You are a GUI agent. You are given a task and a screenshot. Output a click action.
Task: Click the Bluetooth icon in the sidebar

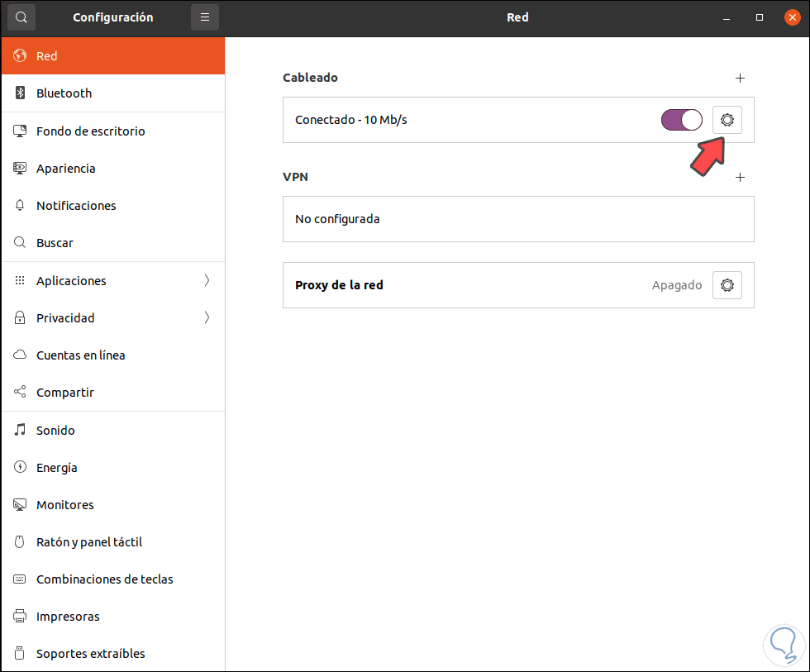21,93
